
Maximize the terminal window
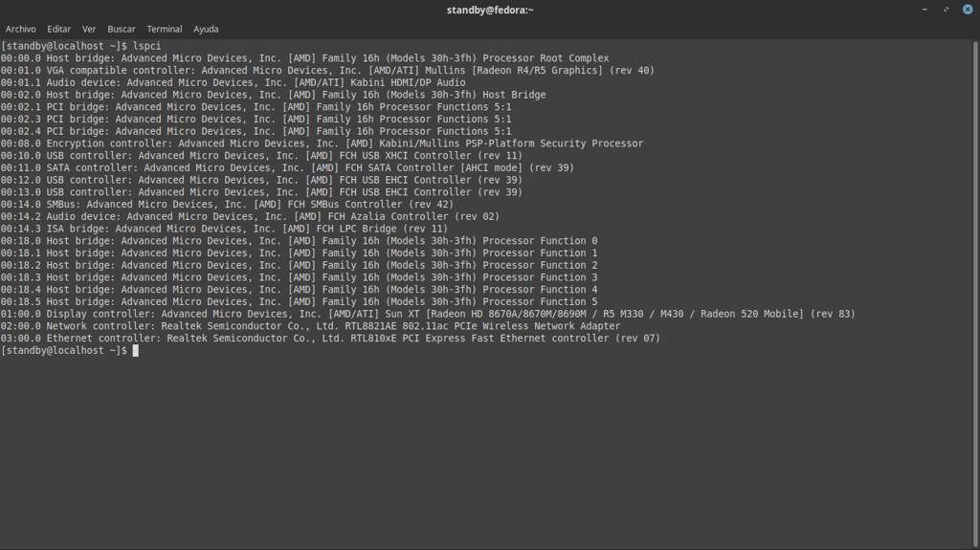pyautogui.click(x=946, y=10)
